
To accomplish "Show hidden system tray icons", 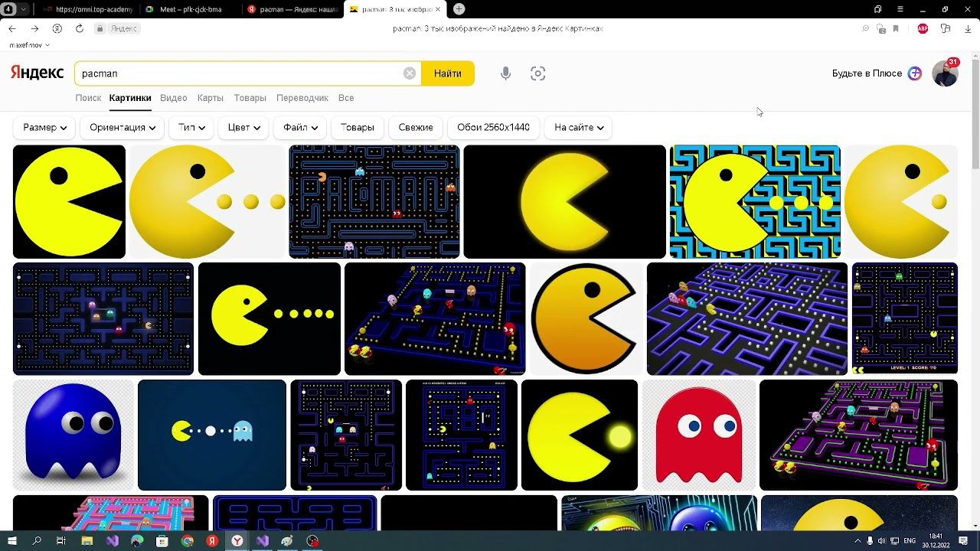I will coord(857,541).
